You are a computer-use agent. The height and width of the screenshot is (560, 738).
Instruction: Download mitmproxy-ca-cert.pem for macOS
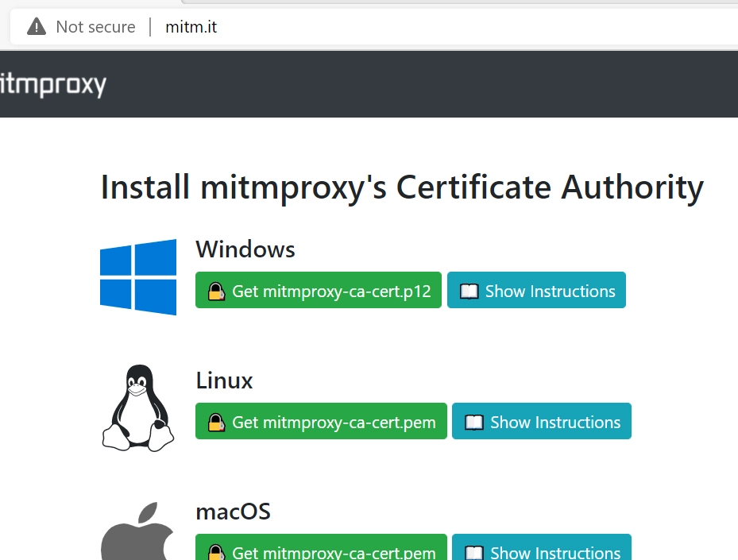[x=320, y=552]
